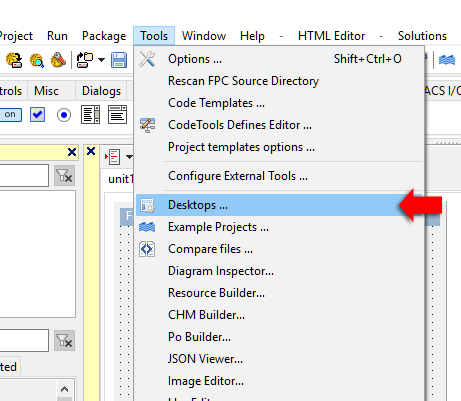The image size is (461, 401).
Task: Launch Diagram Inspector...
Action: pyautogui.click(x=279, y=271)
